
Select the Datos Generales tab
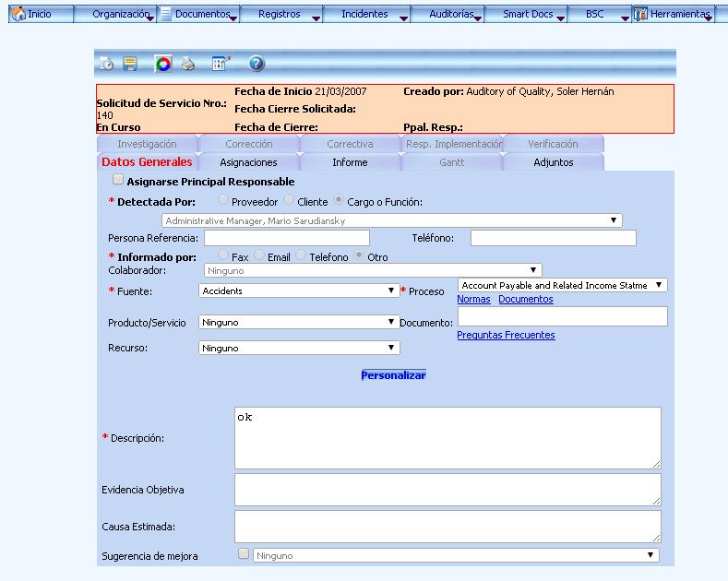coord(147,162)
